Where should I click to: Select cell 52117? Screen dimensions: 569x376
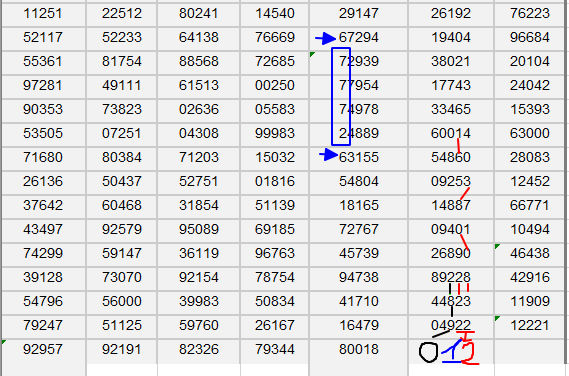pyautogui.click(x=44, y=38)
